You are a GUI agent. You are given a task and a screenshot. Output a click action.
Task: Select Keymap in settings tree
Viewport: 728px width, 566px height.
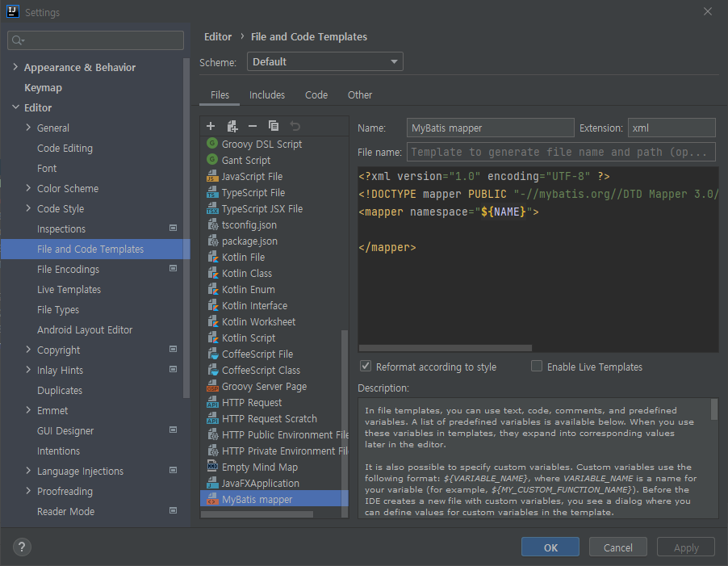pos(43,87)
